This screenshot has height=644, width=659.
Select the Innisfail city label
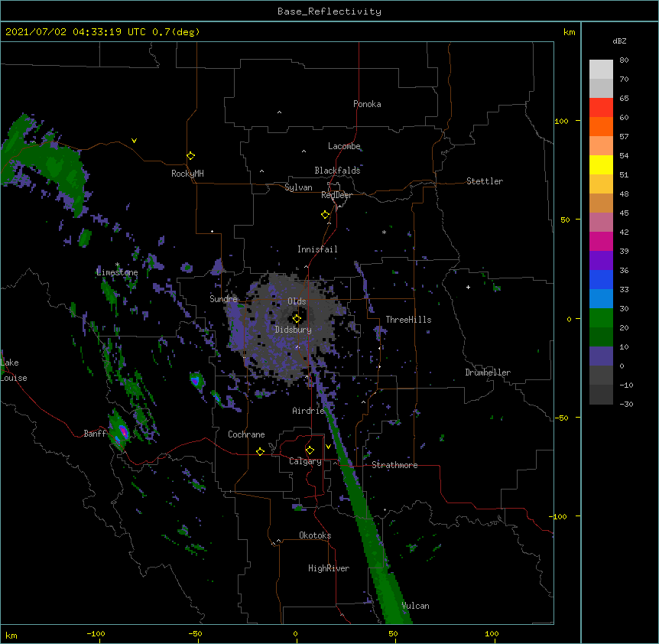tap(317, 249)
